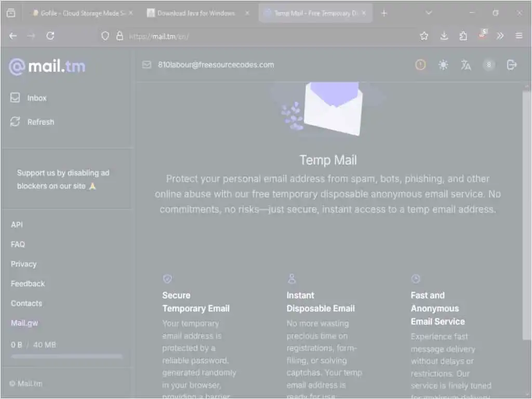The height and width of the screenshot is (399, 532).
Task: Click the envelope icon beside email address
Action: point(147,64)
